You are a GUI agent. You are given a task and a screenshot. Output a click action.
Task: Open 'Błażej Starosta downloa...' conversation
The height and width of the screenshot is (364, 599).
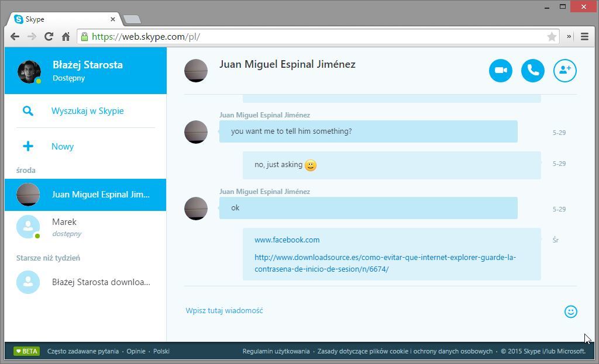click(x=85, y=282)
